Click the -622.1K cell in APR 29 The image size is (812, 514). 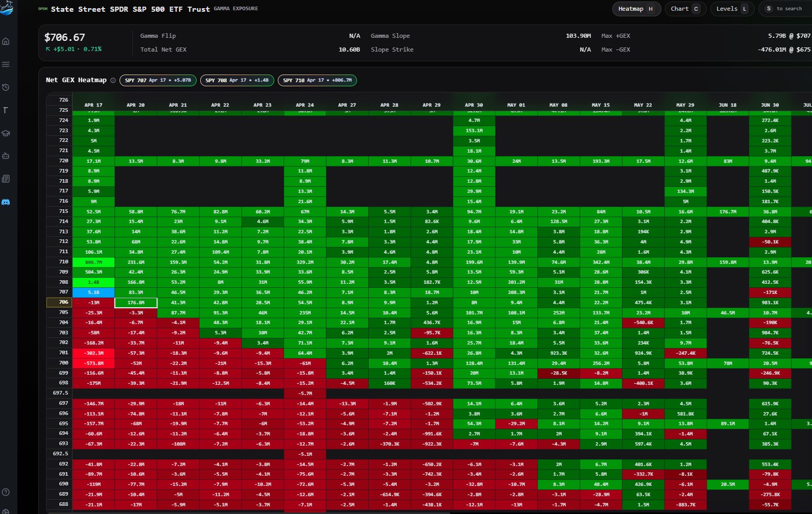tap(432, 353)
